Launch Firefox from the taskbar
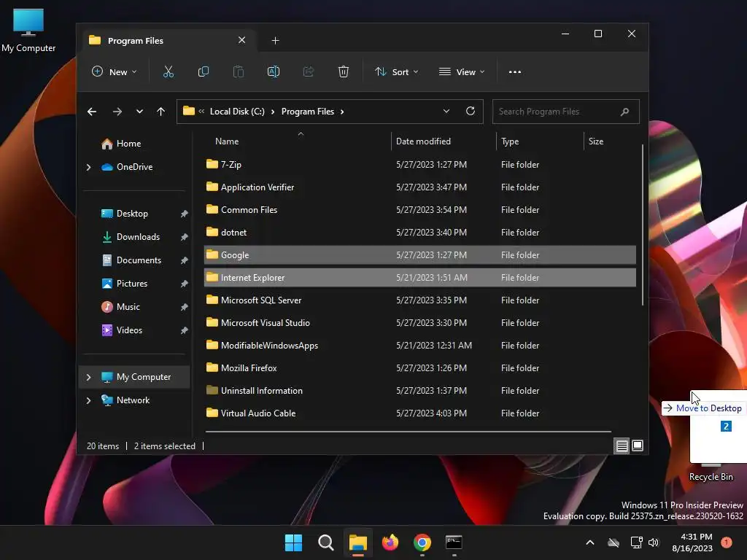 (x=390, y=542)
